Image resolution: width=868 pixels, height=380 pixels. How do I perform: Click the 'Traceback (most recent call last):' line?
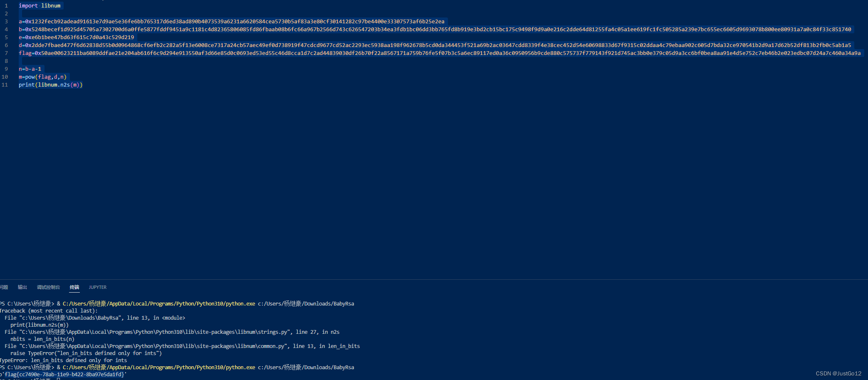[x=49, y=310]
